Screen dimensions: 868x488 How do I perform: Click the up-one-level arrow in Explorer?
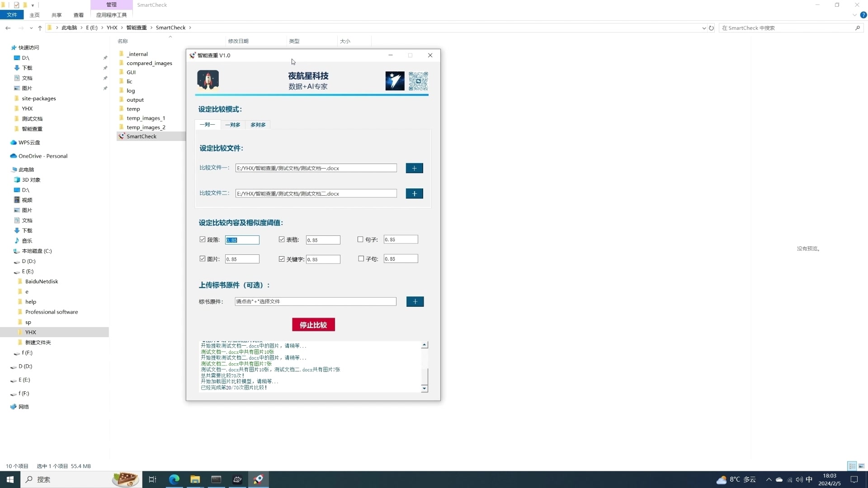click(x=40, y=28)
